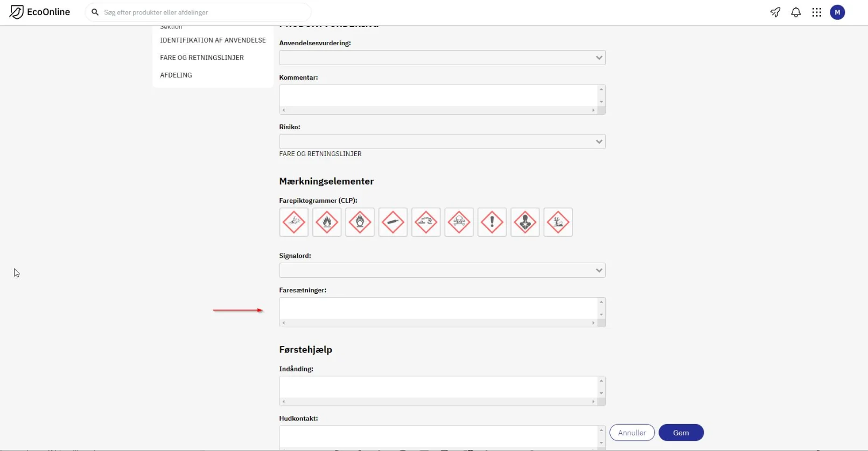
Task: Select the gas cylinder pictogram
Action: (393, 222)
